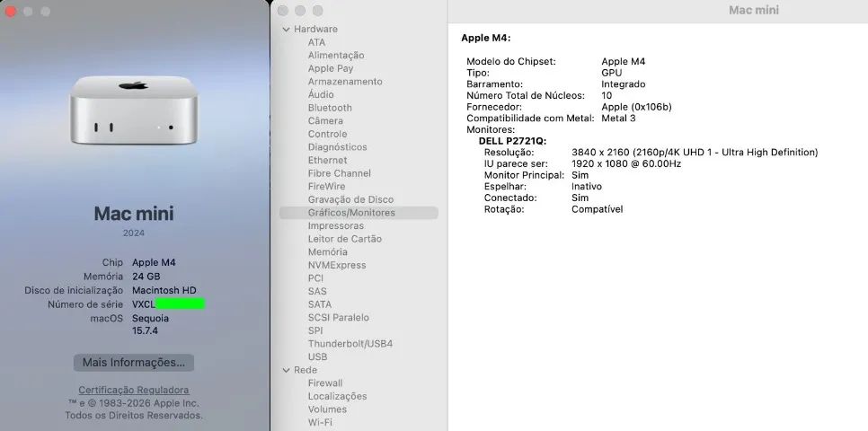Screen dimensions: 868x431
Task: Select Bluetooth in the Hardware list
Action: (x=330, y=108)
